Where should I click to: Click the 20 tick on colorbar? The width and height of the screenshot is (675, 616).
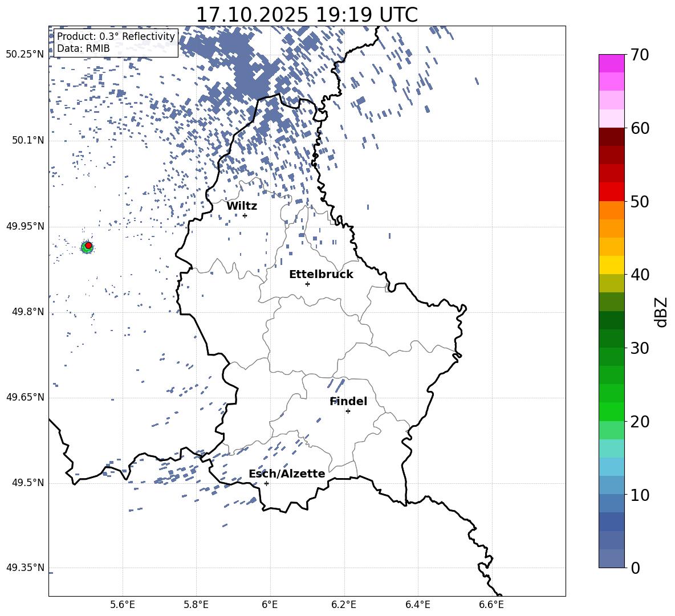coord(639,422)
